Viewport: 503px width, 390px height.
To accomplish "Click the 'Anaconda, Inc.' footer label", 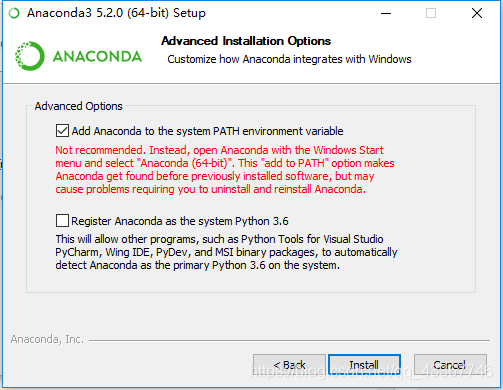I will (47, 339).
